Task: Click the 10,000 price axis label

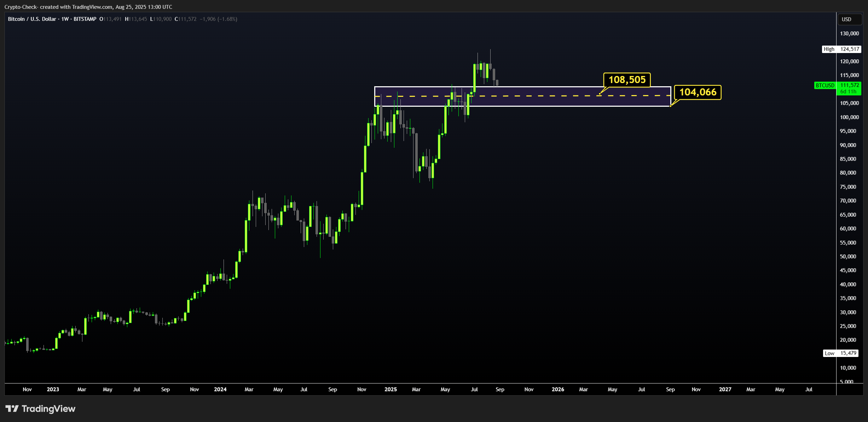Action: tap(848, 368)
